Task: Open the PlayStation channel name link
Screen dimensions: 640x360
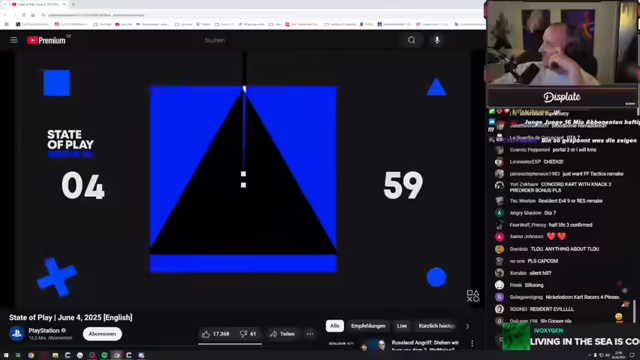Action: (x=44, y=331)
